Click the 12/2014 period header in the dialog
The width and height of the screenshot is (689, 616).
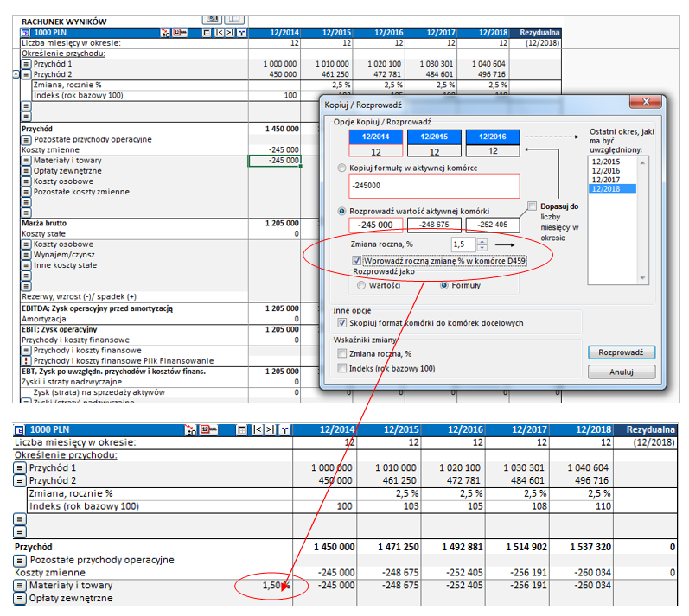[x=376, y=137]
